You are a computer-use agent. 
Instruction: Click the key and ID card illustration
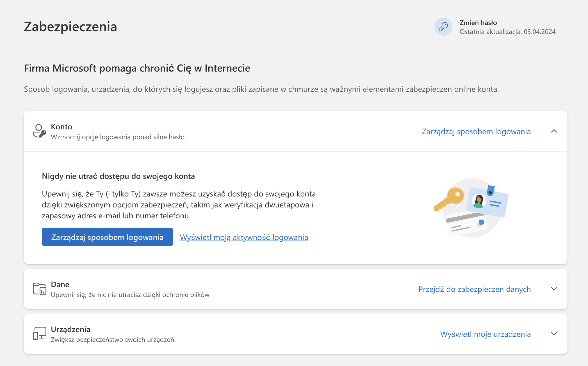pos(471,208)
